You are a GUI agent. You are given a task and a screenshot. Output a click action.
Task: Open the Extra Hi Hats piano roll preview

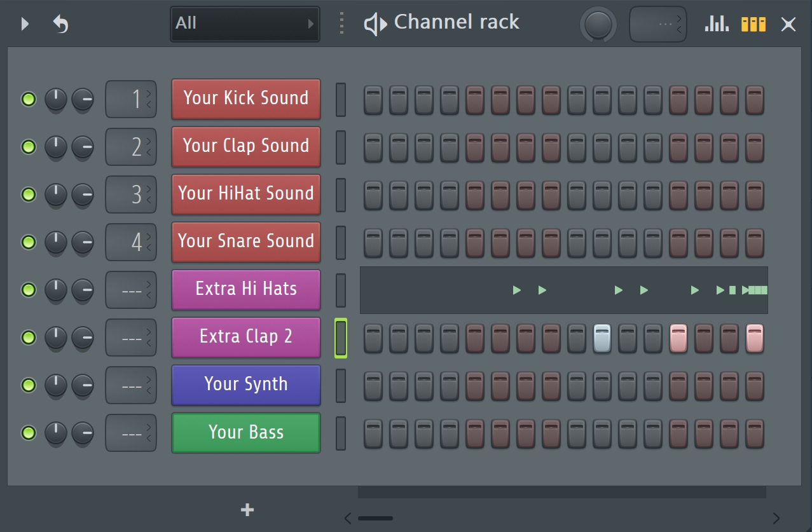tap(563, 290)
